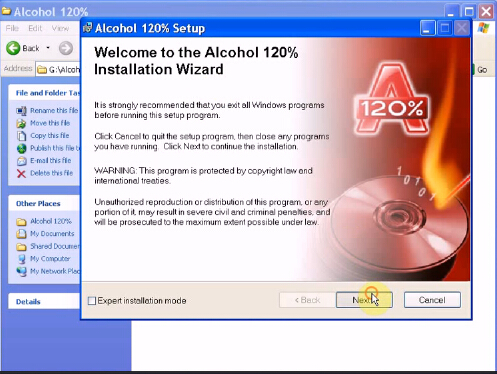Open the Alcohol 120% link in Other Places
Screen dimensions: 497x374
click(51, 221)
